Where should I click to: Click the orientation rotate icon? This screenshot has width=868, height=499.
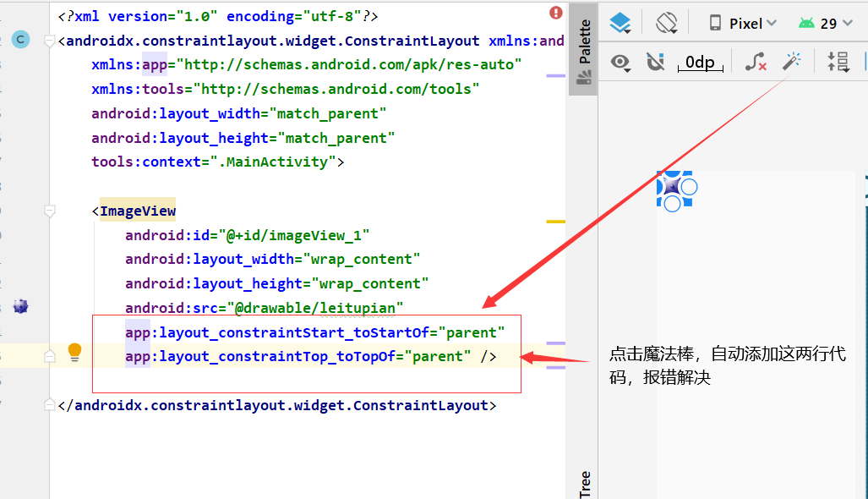tap(667, 24)
